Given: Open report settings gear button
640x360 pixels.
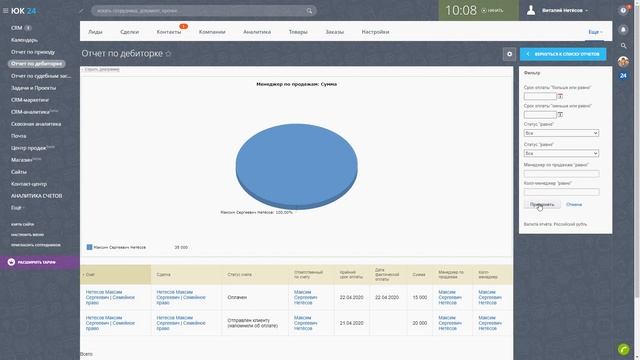Looking at the screenshot, I should pos(509,54).
